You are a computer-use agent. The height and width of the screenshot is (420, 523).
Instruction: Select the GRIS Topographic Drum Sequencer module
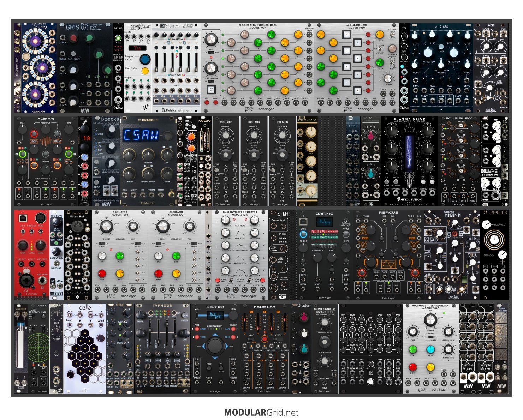(x=85, y=68)
